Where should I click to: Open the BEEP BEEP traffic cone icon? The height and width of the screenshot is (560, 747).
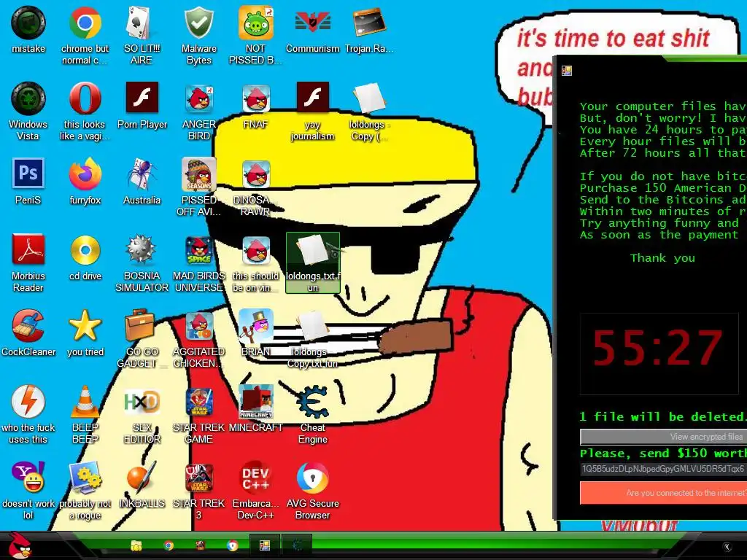coord(85,414)
